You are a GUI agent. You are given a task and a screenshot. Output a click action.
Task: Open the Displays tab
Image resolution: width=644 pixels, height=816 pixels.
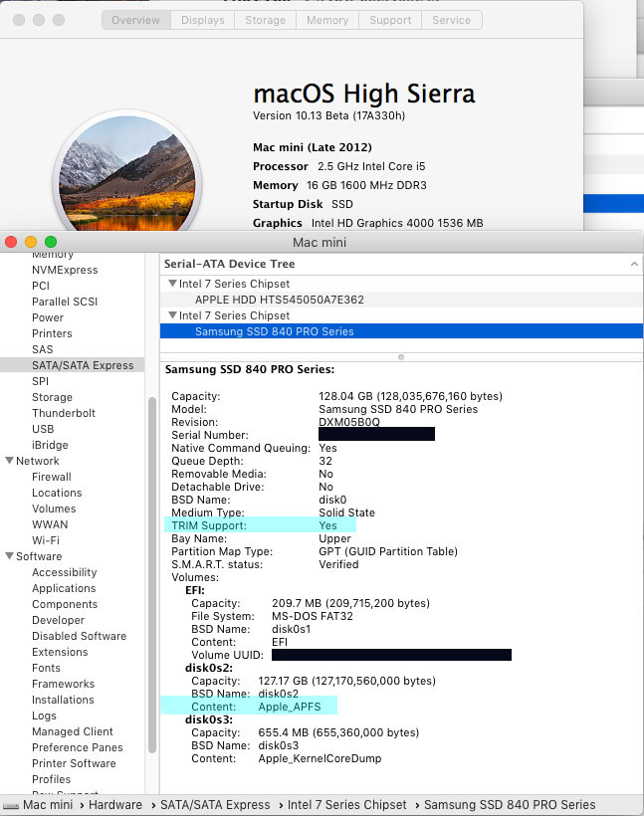[x=202, y=20]
